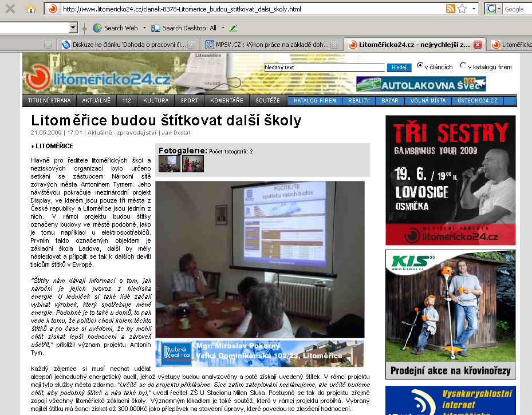532x415 pixels.
Task: Select the 'v katalogu firem' radio button
Action: (463, 65)
